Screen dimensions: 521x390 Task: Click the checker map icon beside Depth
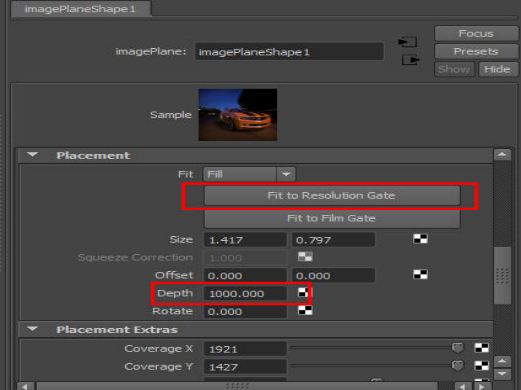[x=303, y=293]
